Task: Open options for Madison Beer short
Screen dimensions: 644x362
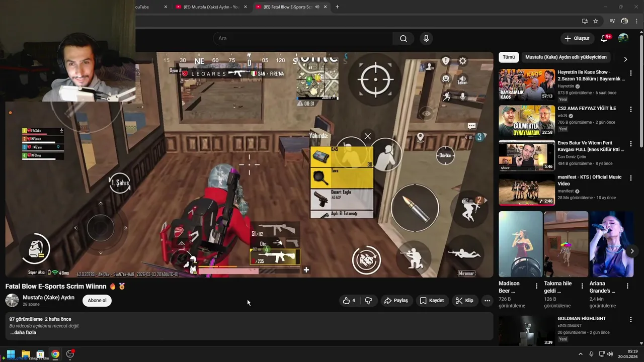Action: click(537, 286)
